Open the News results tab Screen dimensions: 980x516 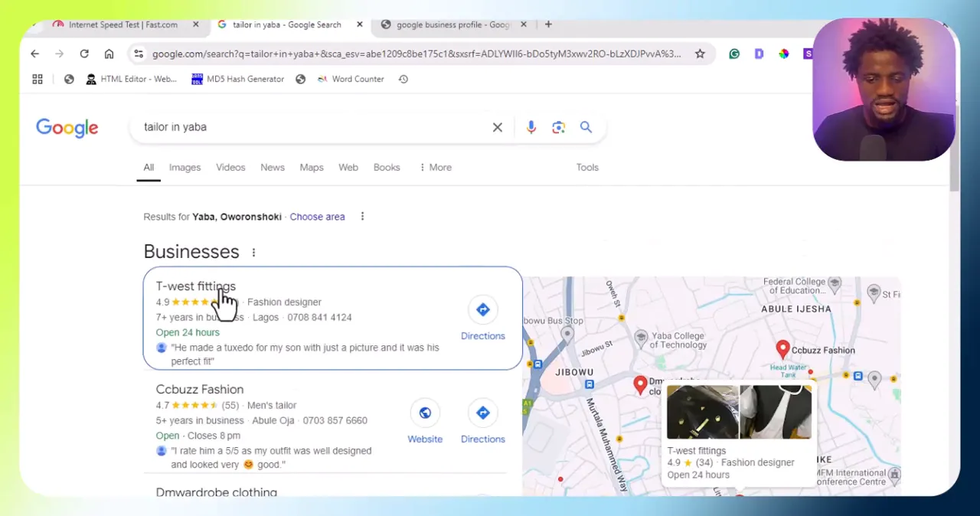coord(273,167)
